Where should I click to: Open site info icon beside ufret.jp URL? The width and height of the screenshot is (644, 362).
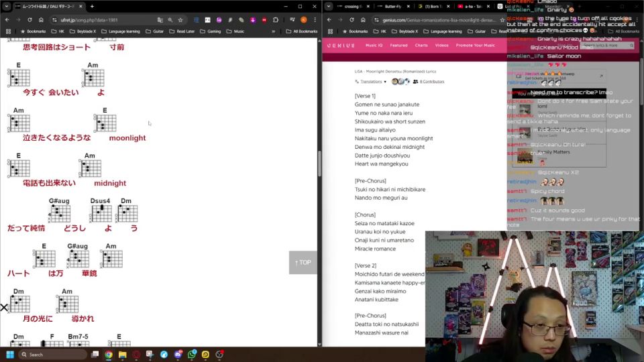click(x=54, y=19)
